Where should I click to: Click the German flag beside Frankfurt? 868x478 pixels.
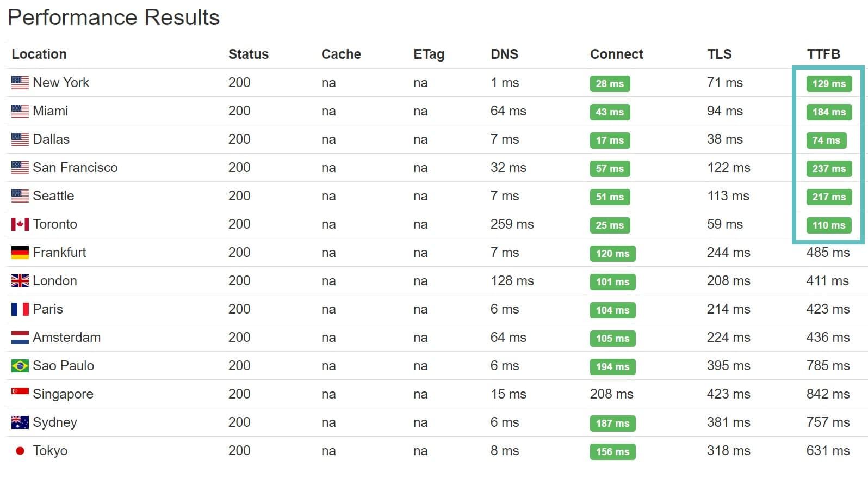[20, 253]
